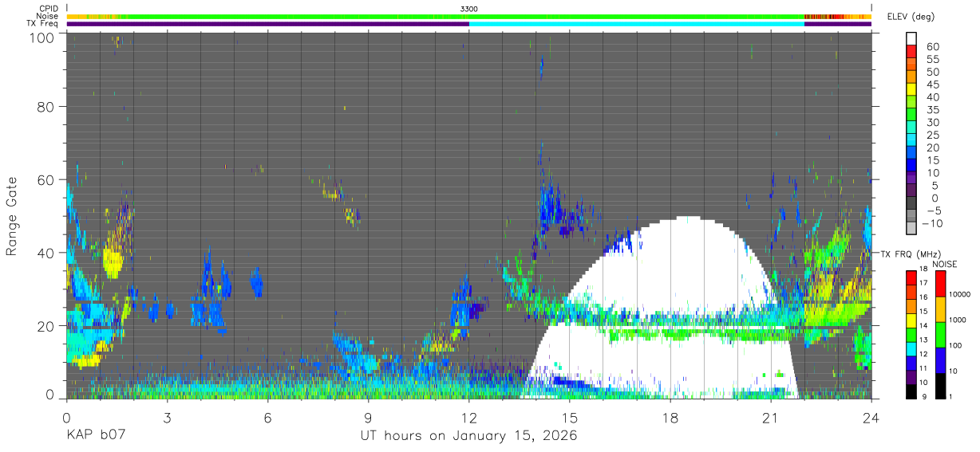Pick the green NOISE swatch between 100 and 1000
980x452 pixels.
pos(940,333)
